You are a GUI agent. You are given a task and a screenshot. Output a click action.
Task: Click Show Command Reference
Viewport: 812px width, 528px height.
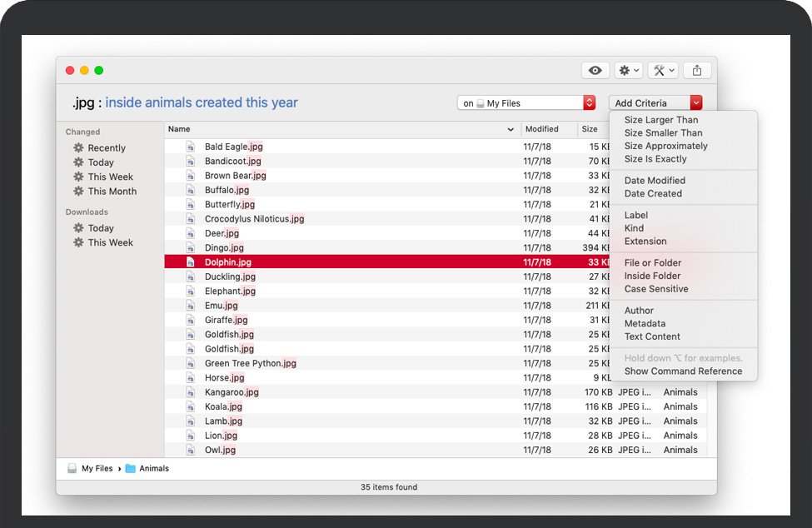pos(683,371)
